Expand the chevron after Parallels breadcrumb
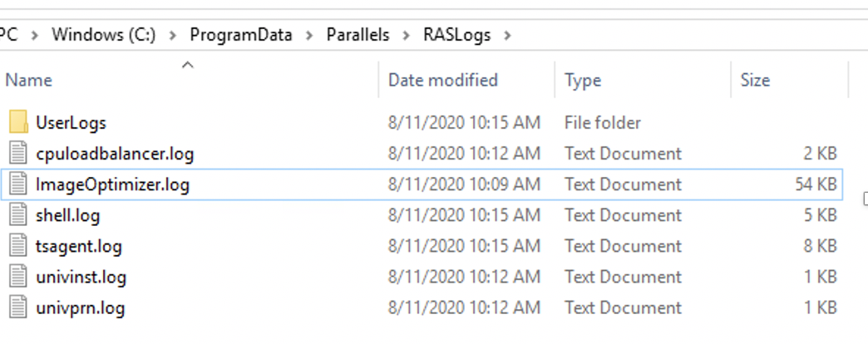This screenshot has width=868, height=344. (407, 35)
